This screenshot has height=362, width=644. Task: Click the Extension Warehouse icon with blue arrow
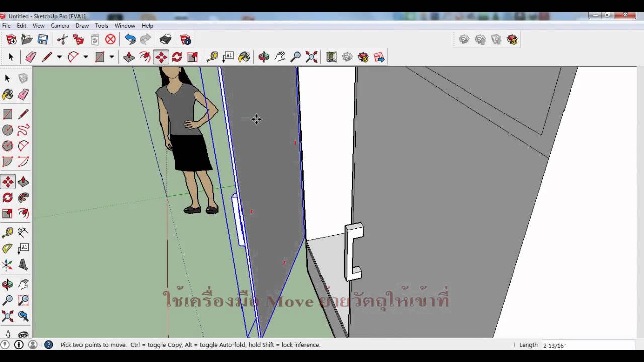point(379,57)
